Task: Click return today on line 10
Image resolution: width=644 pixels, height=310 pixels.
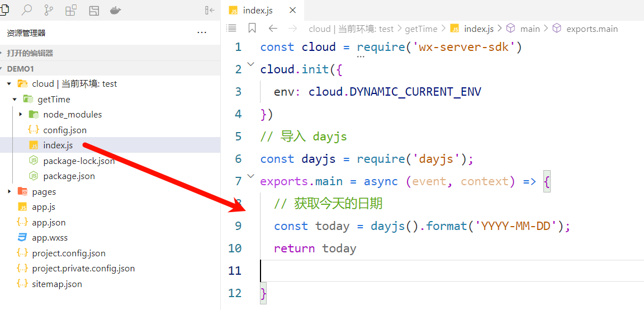Action: pyautogui.click(x=315, y=248)
